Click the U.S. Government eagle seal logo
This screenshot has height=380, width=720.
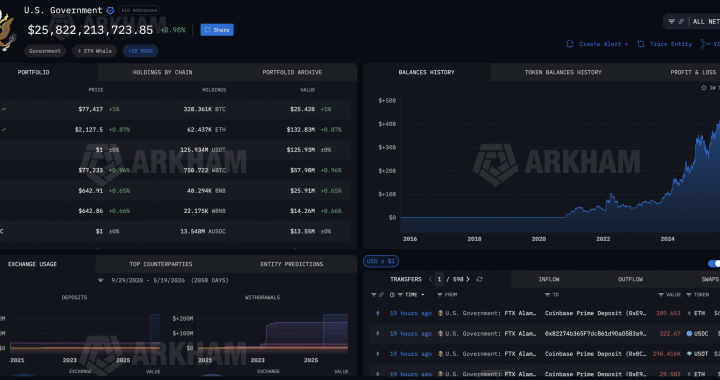click(x=7, y=31)
